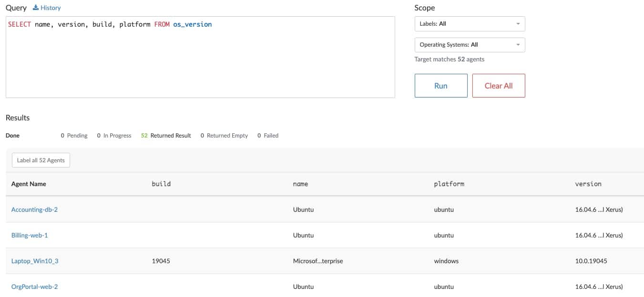Run the query

pyautogui.click(x=440, y=86)
